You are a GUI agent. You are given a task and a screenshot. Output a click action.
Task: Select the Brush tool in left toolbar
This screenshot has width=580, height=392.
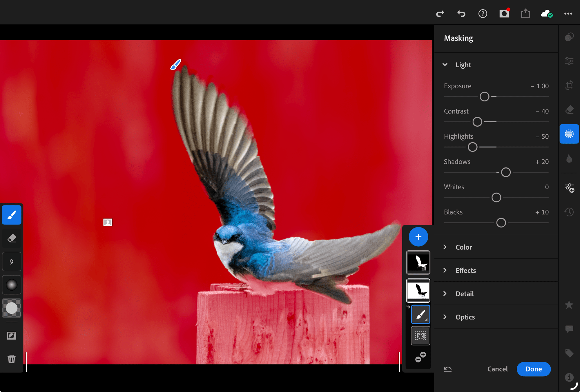pos(12,215)
